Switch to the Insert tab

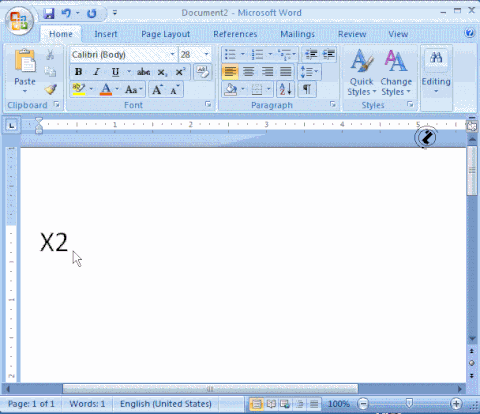click(x=106, y=34)
